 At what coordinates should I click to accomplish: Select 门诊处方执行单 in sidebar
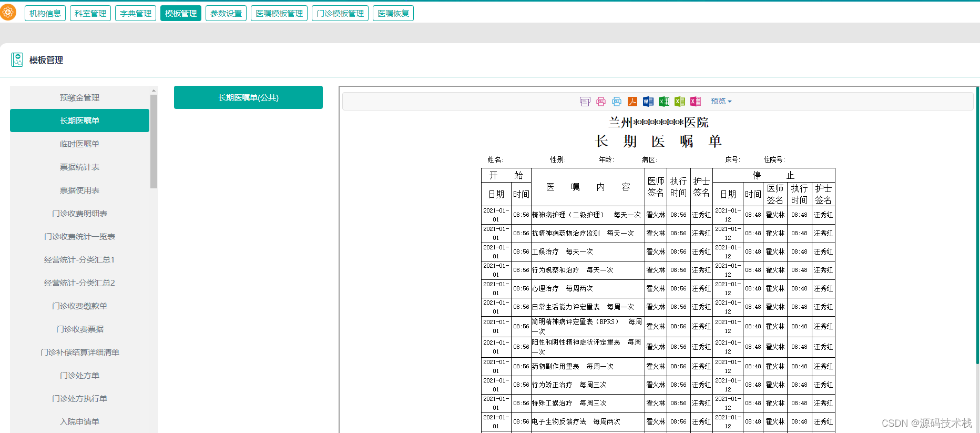click(x=79, y=398)
